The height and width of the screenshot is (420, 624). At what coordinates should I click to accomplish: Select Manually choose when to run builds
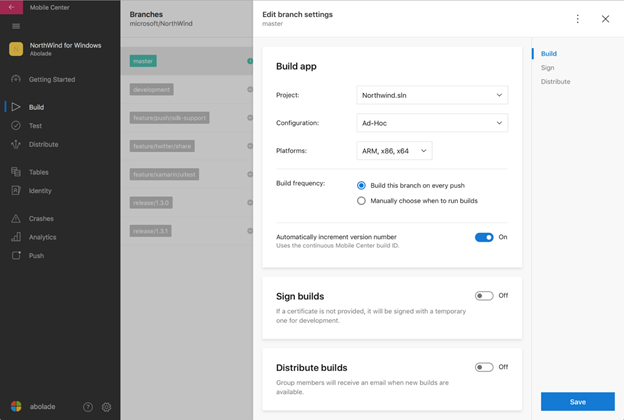coord(362,201)
